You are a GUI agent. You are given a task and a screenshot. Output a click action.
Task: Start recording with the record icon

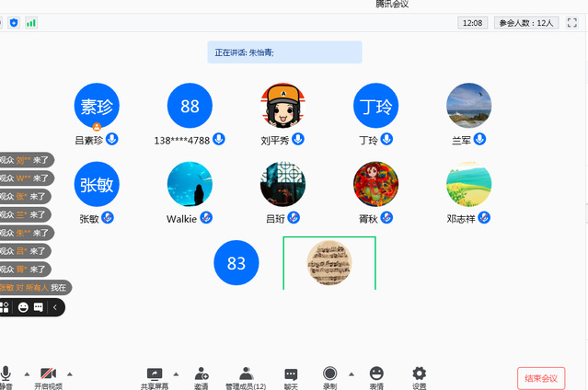(x=329, y=373)
